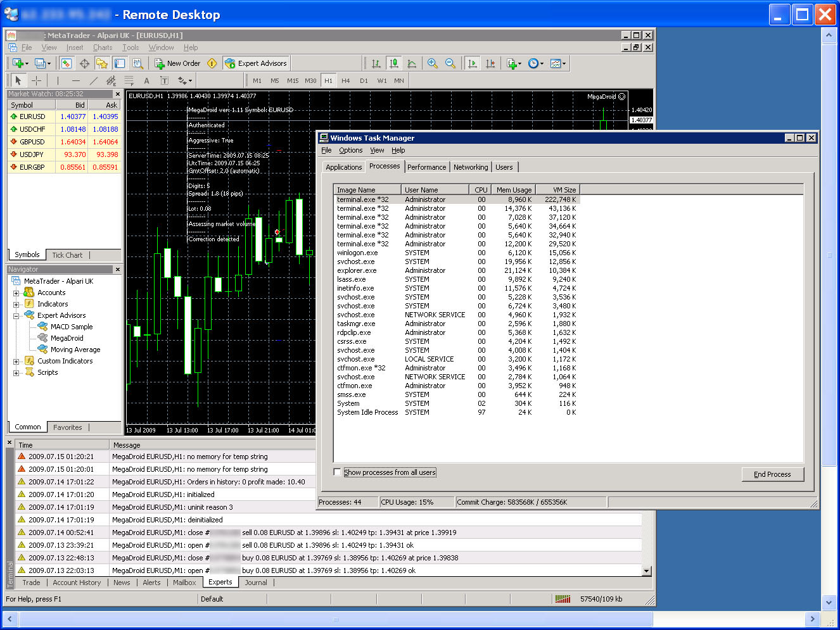This screenshot has width=840, height=630.
Task: Switch chart timeframe to M30
Action: [310, 80]
